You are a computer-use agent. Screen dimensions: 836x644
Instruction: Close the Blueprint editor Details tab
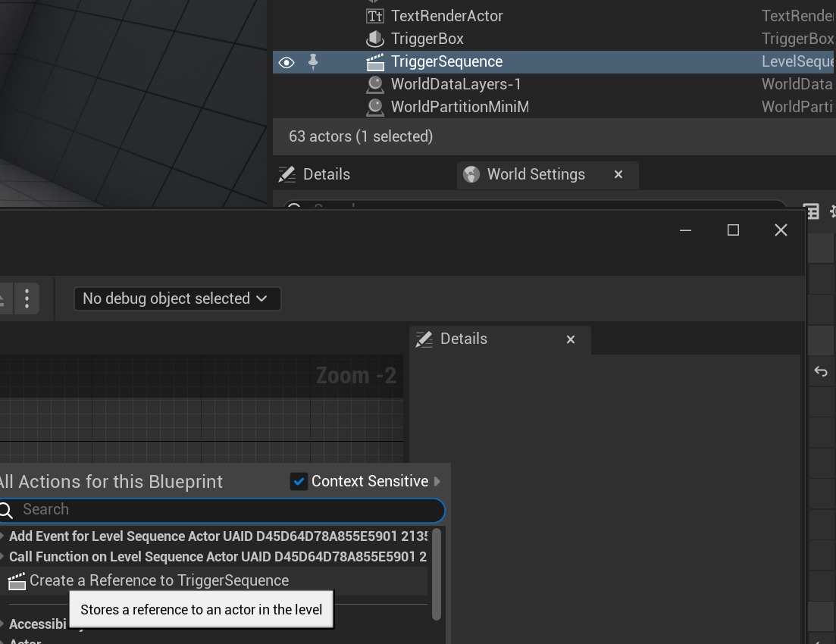coord(571,339)
